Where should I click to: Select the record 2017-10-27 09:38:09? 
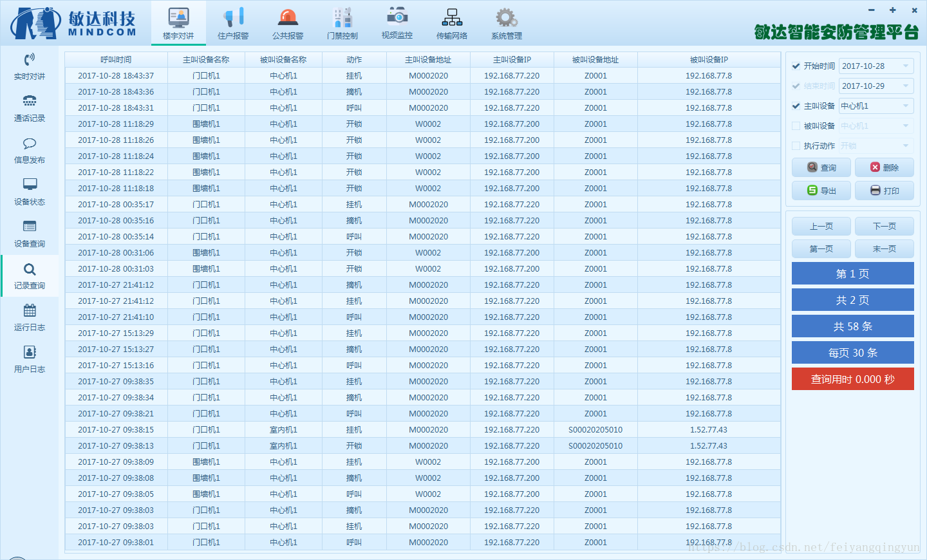(422, 462)
